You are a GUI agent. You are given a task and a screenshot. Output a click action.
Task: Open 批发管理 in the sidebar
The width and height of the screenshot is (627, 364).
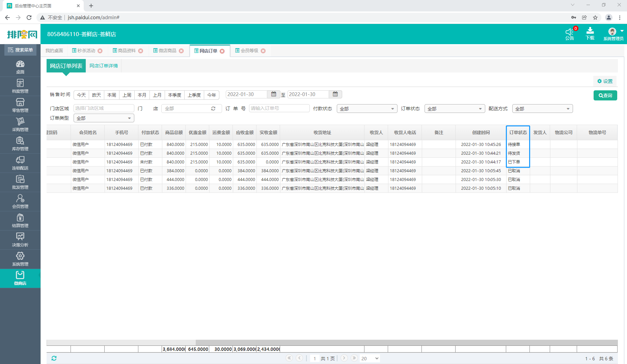20,182
